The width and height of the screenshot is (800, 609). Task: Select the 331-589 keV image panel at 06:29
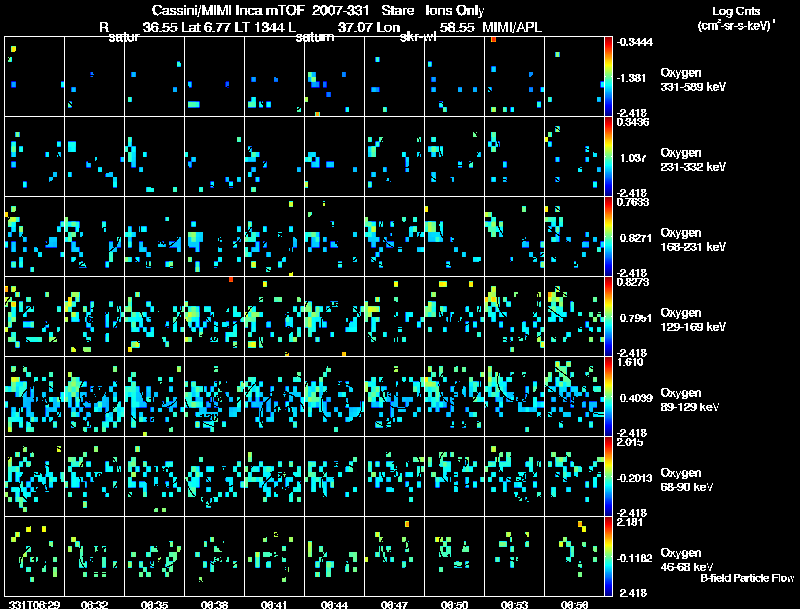[x=35, y=77]
